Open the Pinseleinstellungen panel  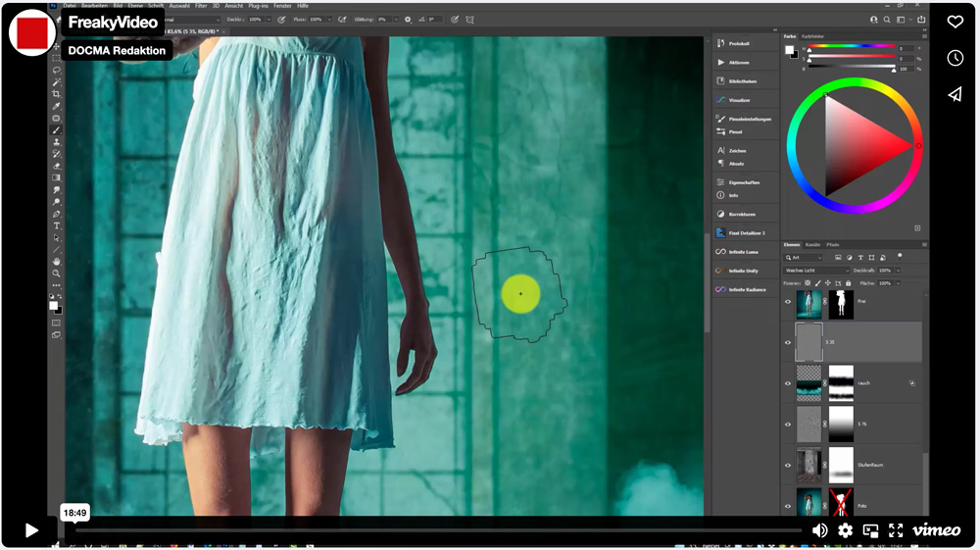pos(750,119)
